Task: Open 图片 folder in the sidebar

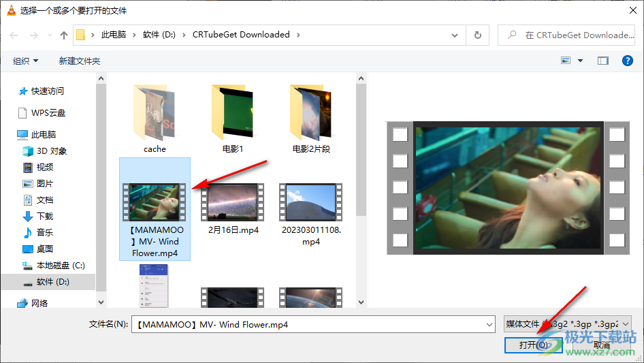Action: click(38, 184)
